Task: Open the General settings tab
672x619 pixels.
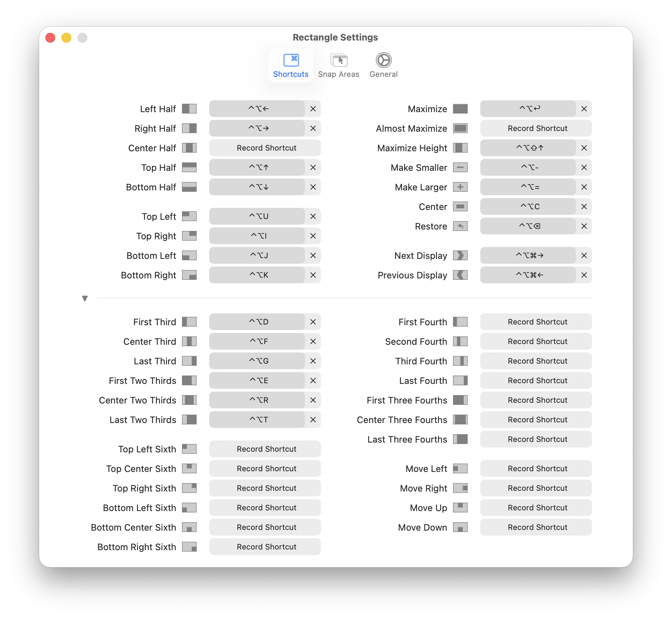Action: [x=383, y=66]
